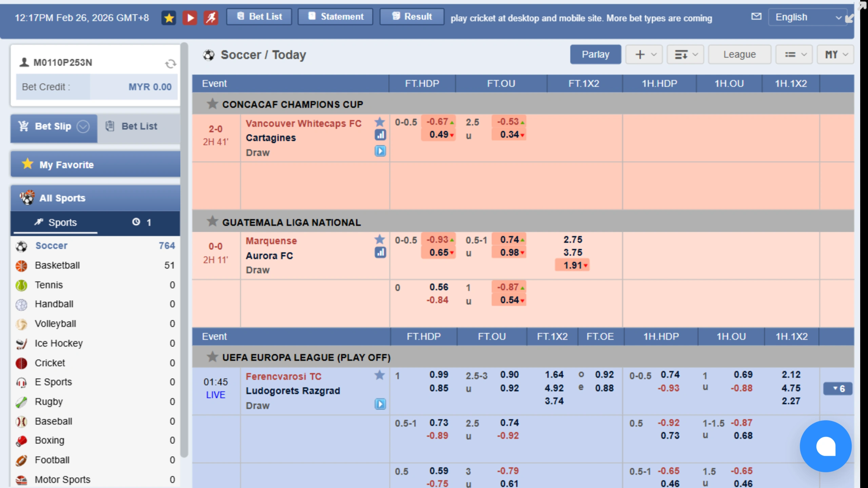
Task: Click the Parlay button
Action: tap(595, 54)
